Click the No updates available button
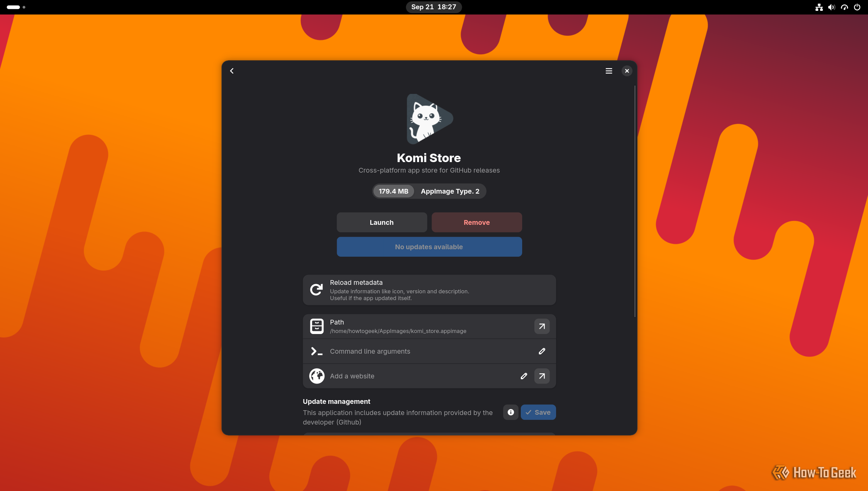The width and height of the screenshot is (868, 491). [429, 247]
